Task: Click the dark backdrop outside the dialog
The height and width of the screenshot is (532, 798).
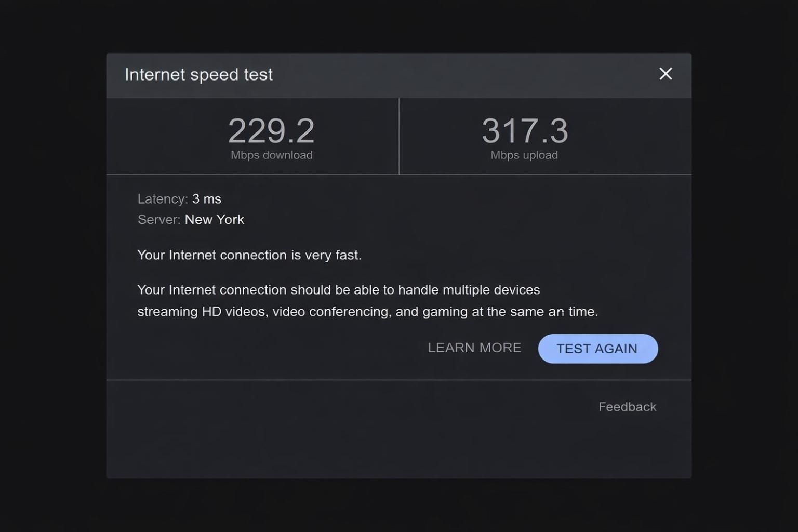Action: (x=52, y=260)
